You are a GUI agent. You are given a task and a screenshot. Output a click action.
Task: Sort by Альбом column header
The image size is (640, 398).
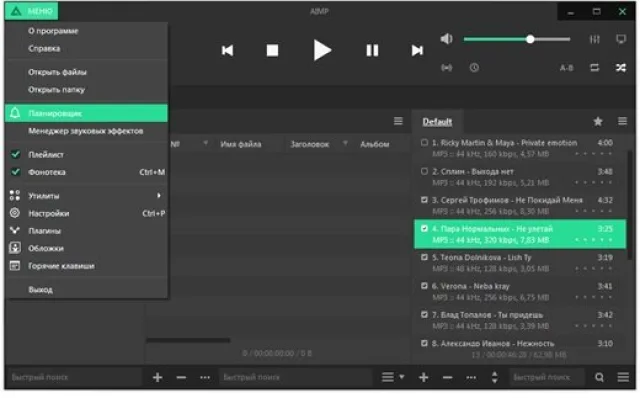click(x=374, y=144)
